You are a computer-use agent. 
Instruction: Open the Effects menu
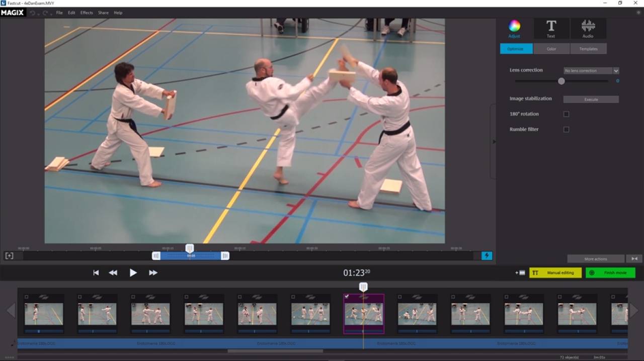point(86,13)
